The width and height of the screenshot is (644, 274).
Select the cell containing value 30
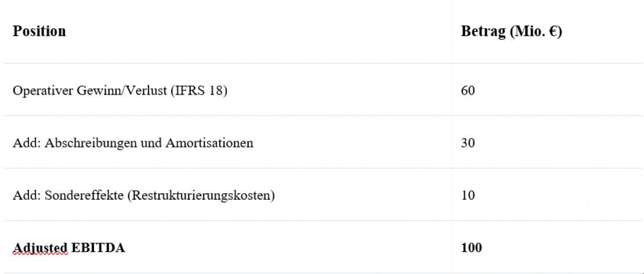click(x=468, y=143)
